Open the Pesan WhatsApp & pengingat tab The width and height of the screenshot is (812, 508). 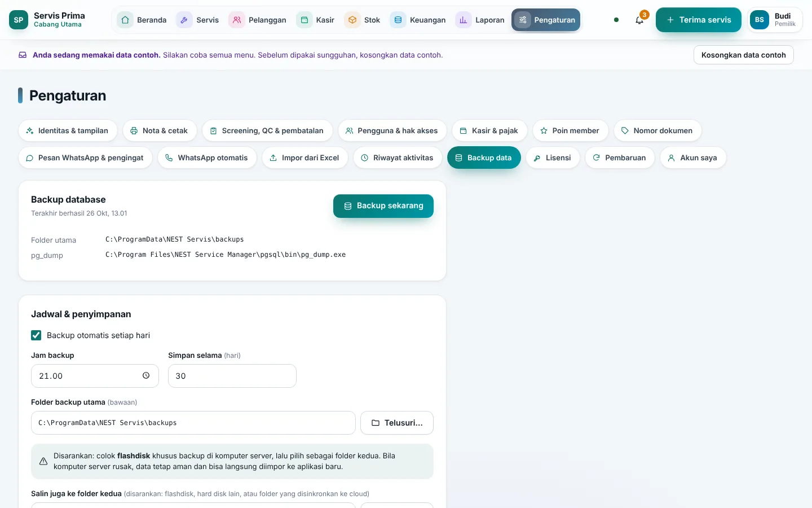coord(85,158)
